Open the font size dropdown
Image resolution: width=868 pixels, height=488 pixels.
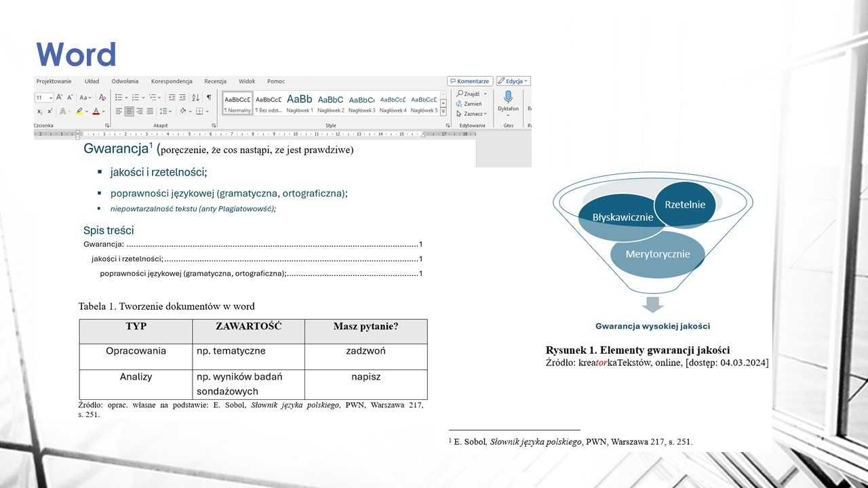(x=51, y=98)
